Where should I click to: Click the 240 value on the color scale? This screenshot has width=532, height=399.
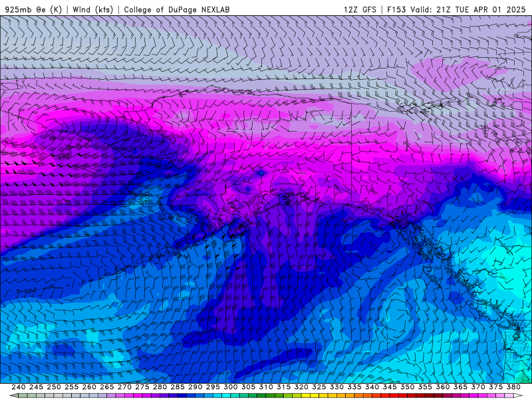(19, 387)
